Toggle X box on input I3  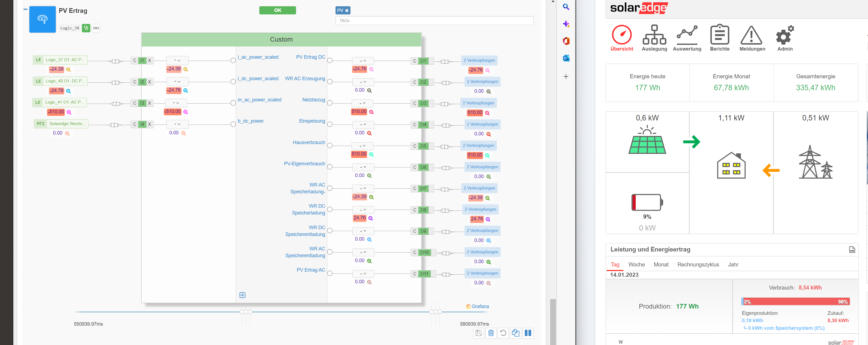tap(150, 103)
